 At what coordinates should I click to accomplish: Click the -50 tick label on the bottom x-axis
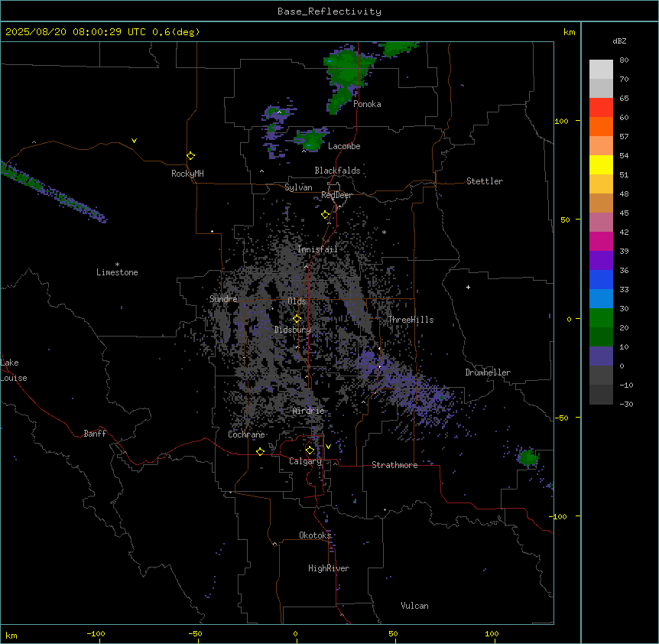coord(195,633)
